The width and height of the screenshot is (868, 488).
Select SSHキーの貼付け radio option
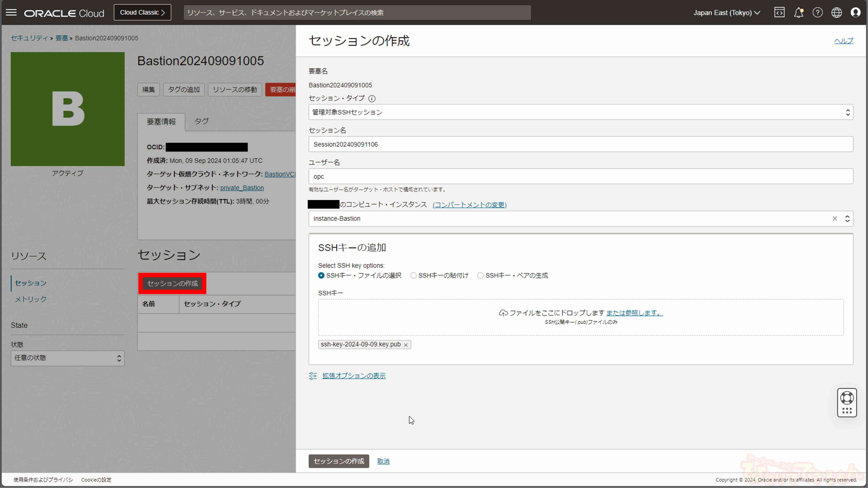pos(413,275)
